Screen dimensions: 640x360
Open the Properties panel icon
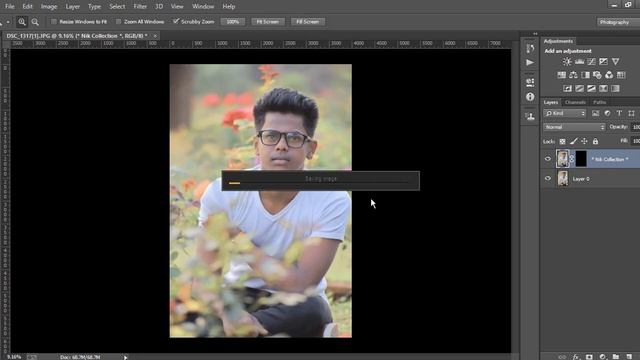530,82
